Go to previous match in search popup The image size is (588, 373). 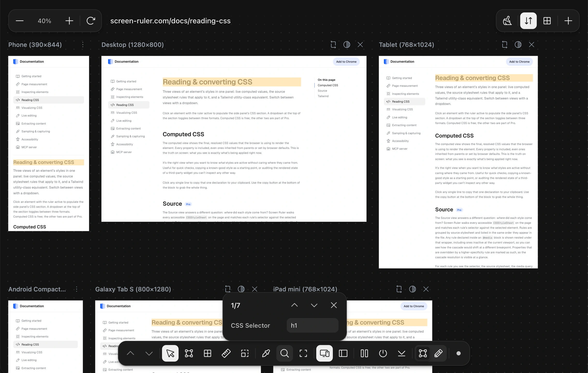point(295,305)
